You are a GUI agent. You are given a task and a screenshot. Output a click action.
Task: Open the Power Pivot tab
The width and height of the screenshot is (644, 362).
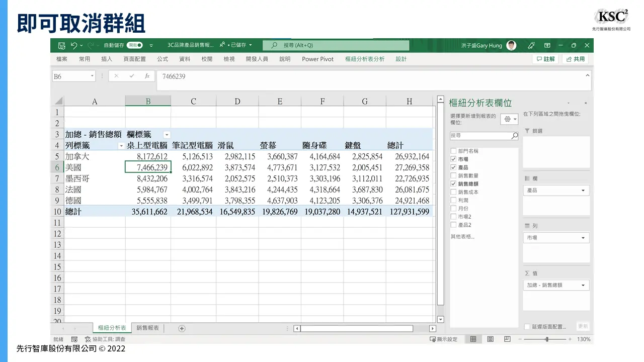coord(317,59)
